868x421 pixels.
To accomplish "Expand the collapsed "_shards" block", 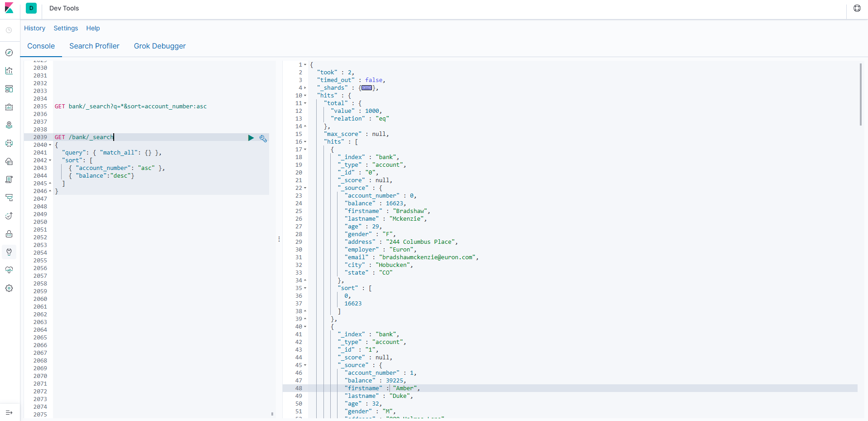I will pos(305,88).
